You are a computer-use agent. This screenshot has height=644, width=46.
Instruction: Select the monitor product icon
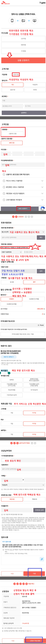tap(34, 21)
